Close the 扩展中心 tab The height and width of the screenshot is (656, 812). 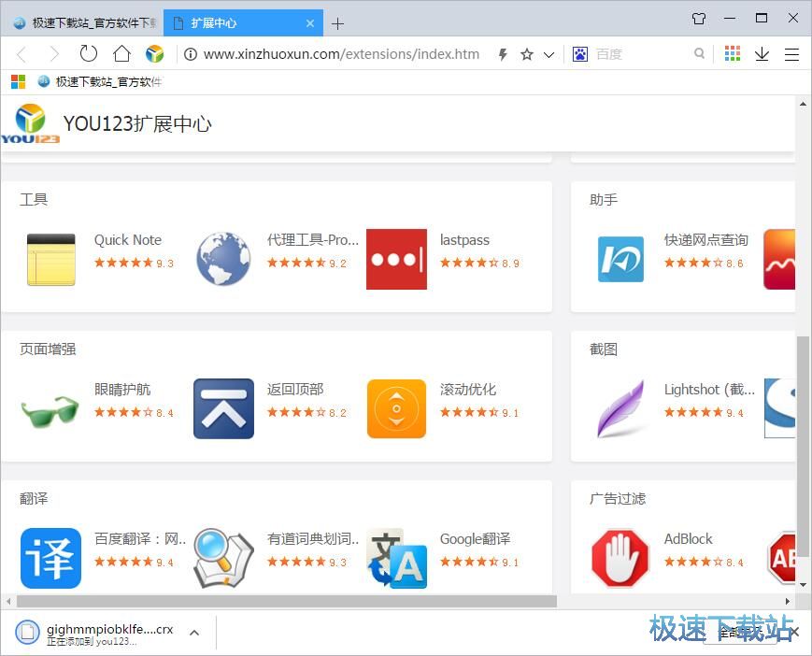[x=310, y=23]
